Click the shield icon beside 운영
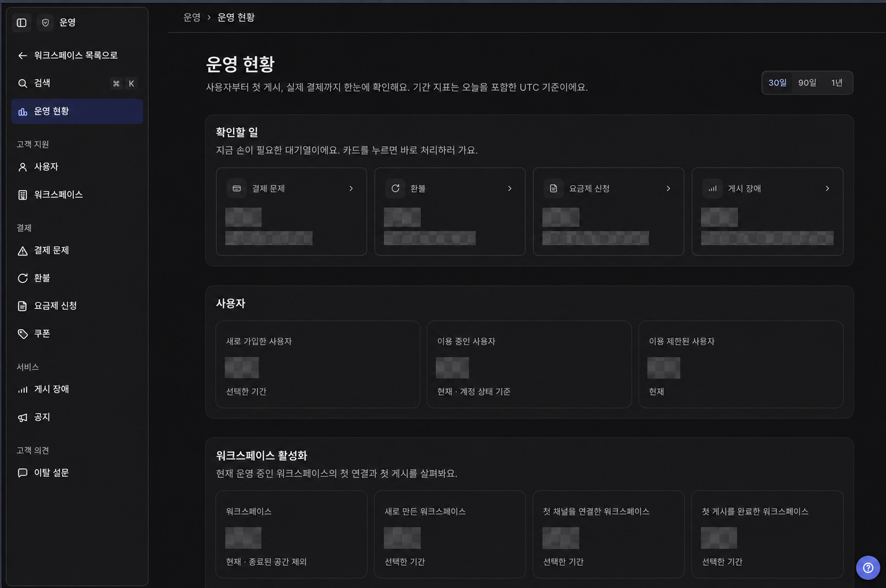The width and height of the screenshot is (886, 588). click(x=45, y=22)
